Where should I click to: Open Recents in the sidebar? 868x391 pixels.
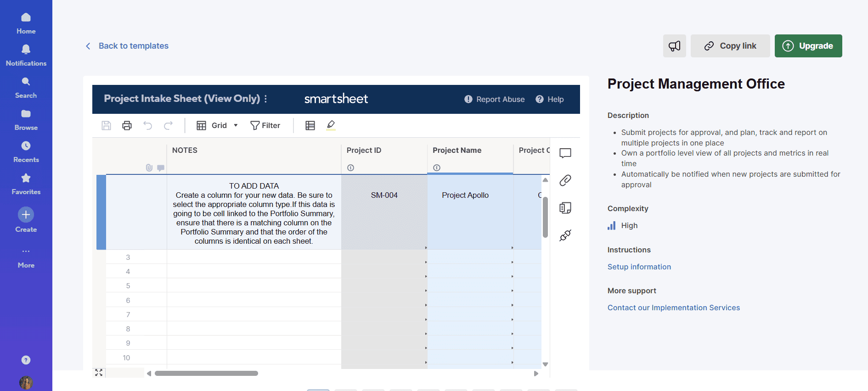[x=26, y=151]
